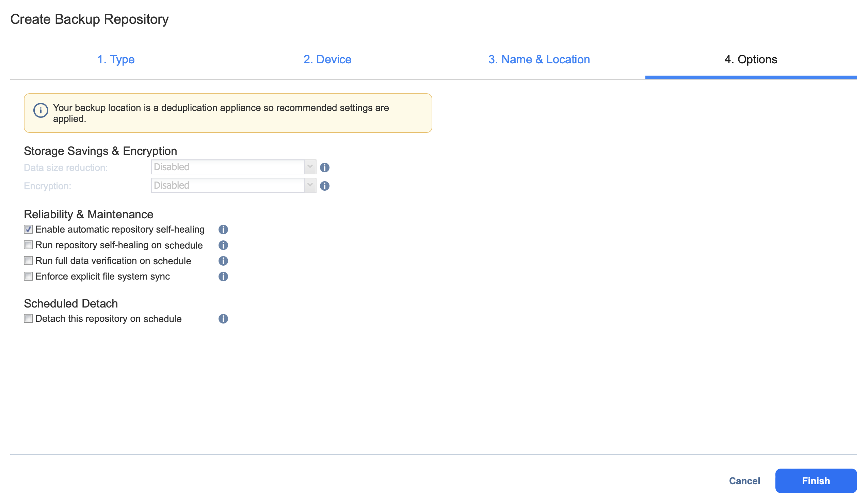The image size is (868, 504).
Task: Enable Run repository self-healing on schedule
Action: (28, 245)
